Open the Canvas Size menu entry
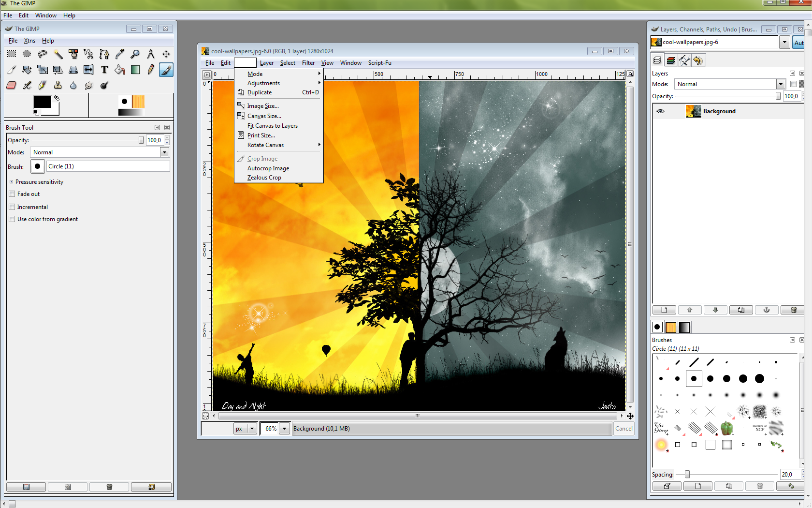 (x=264, y=116)
